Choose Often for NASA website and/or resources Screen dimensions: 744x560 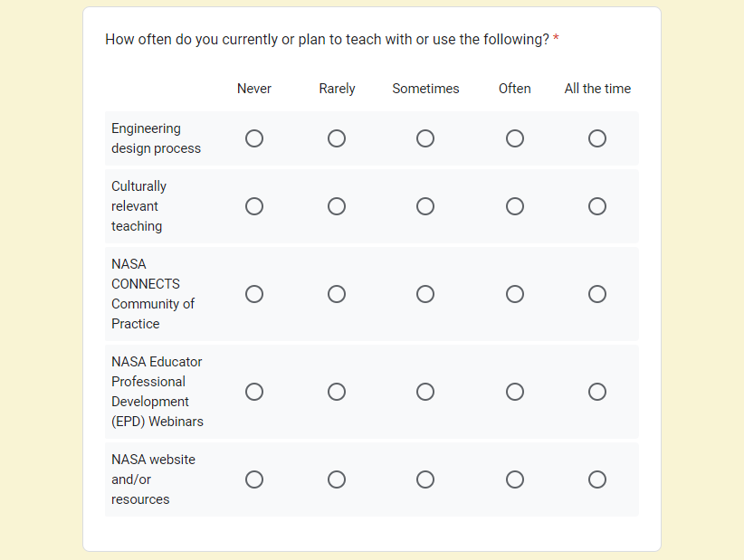(515, 479)
